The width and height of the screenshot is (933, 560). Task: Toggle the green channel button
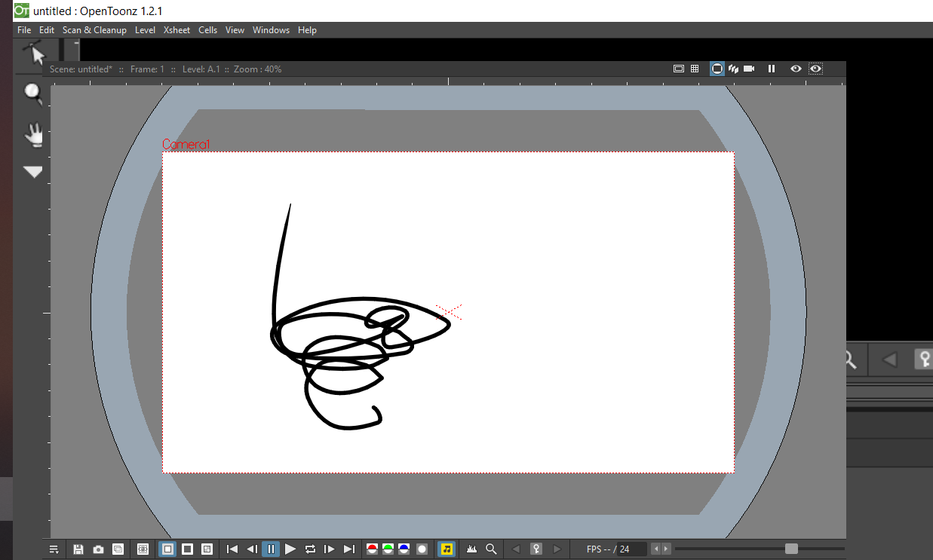pyautogui.click(x=388, y=549)
